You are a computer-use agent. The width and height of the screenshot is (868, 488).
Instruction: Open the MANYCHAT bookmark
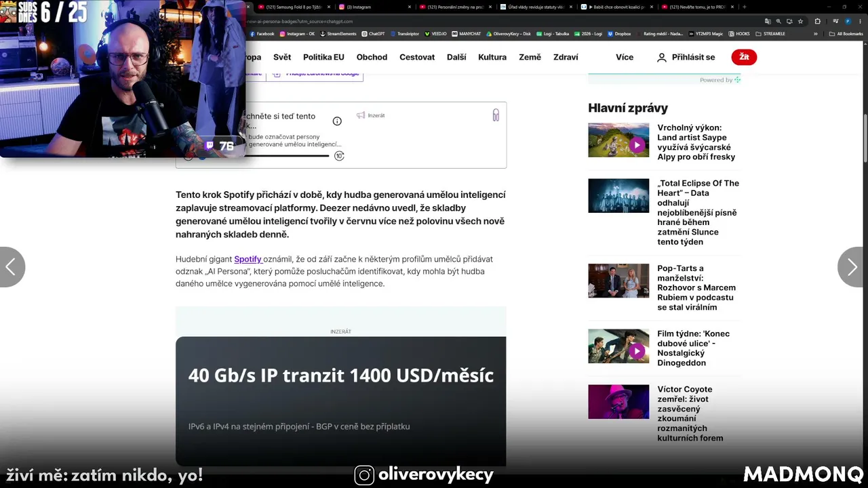(467, 33)
